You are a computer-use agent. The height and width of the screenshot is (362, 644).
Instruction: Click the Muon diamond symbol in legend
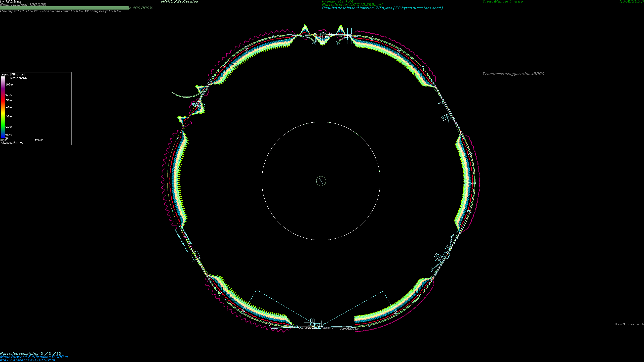[36, 140]
